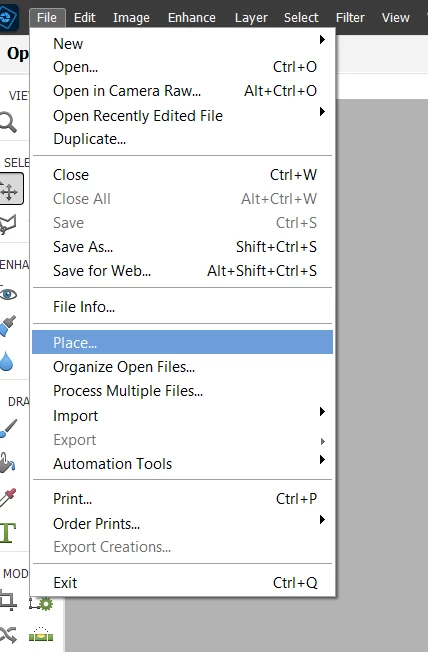Expand the New submenu arrow
Screen dimensions: 428x652
pos(322,40)
